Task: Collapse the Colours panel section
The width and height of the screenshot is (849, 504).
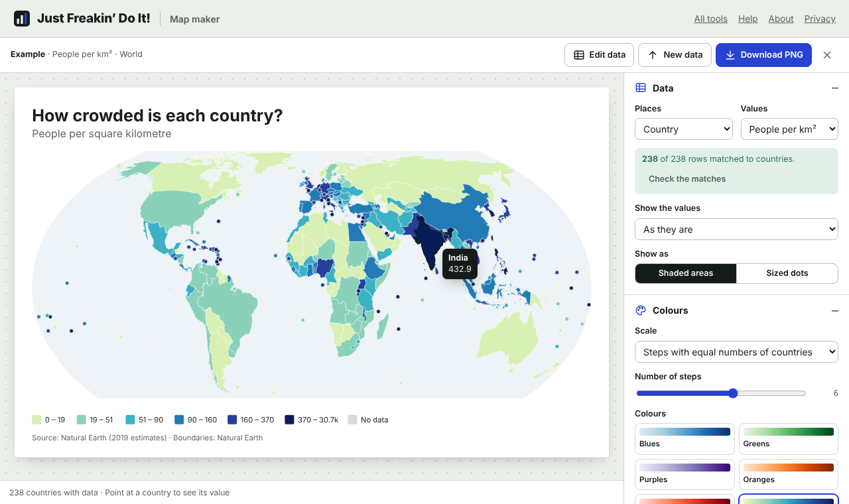Action: [834, 310]
